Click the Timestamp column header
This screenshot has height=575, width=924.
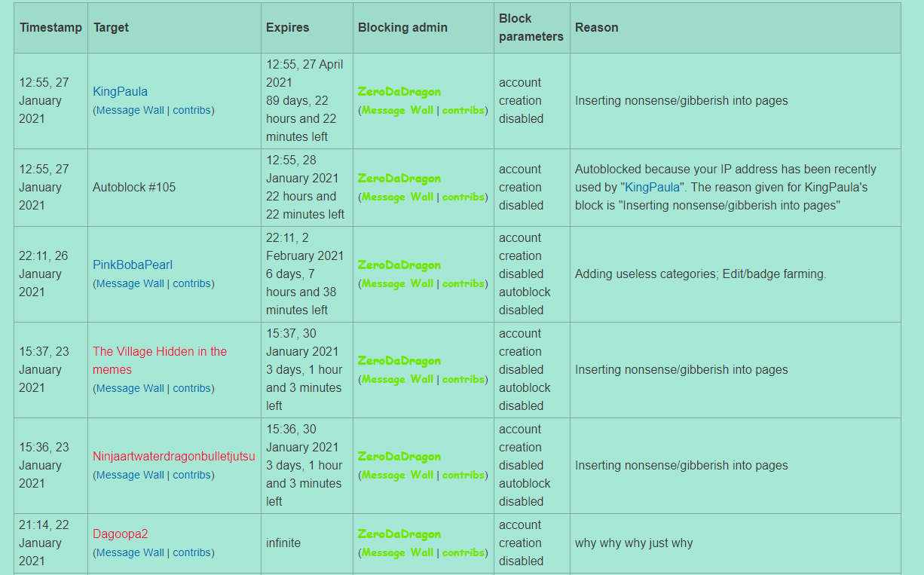[x=50, y=27]
